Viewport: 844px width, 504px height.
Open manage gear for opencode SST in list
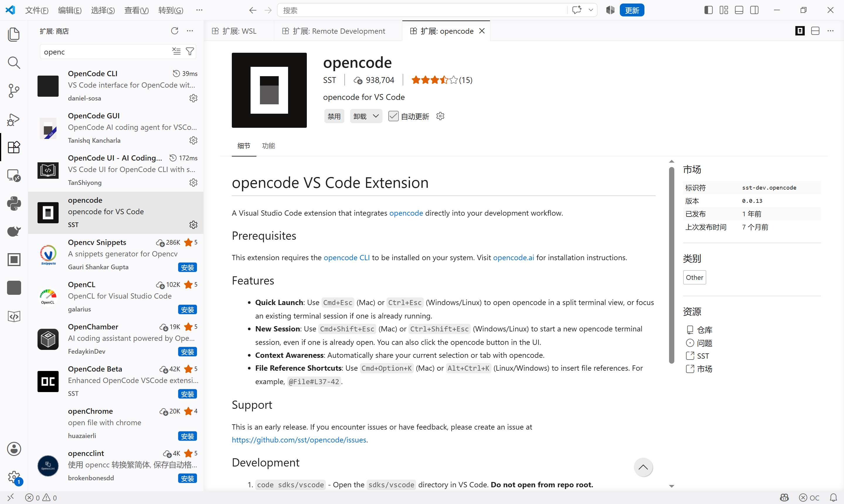pos(193,224)
